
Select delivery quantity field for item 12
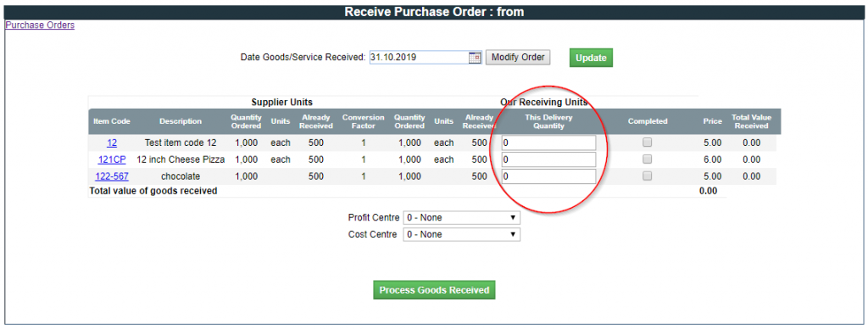pos(548,143)
